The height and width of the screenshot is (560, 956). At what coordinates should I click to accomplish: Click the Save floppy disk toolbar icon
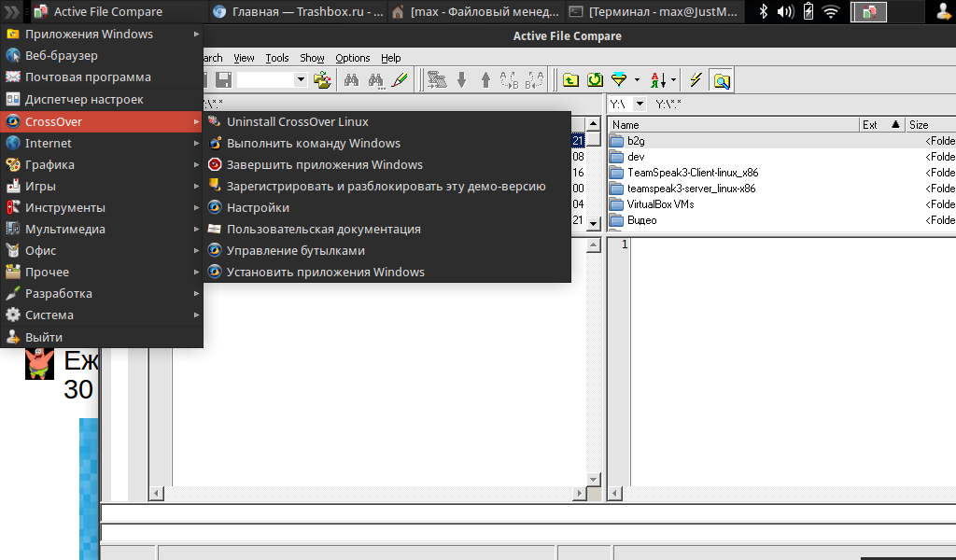pos(223,80)
